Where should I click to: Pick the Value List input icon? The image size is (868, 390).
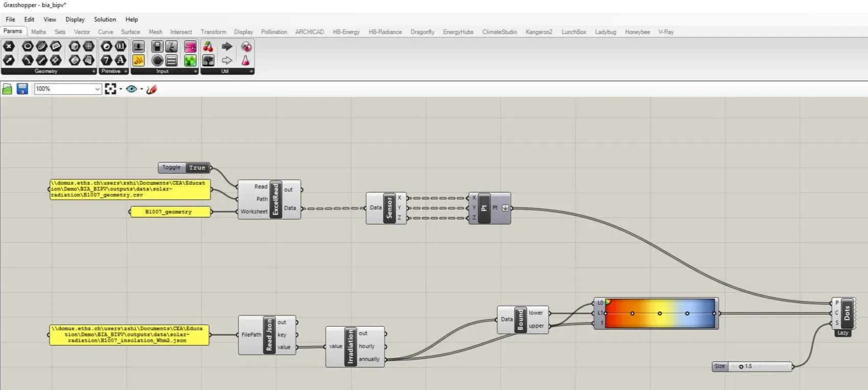[x=172, y=60]
